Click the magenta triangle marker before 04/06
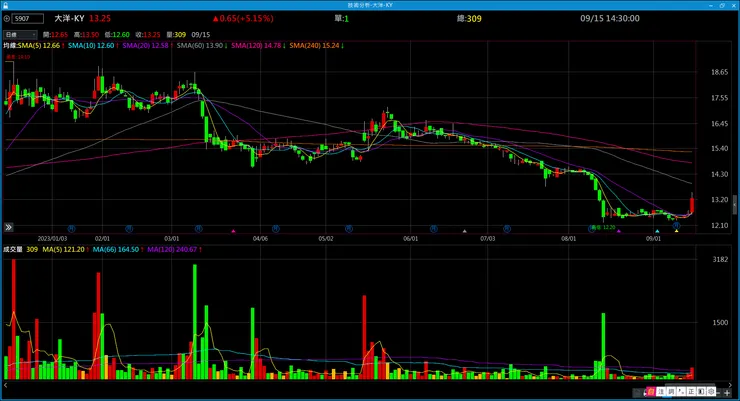740x401 pixels. (x=233, y=231)
